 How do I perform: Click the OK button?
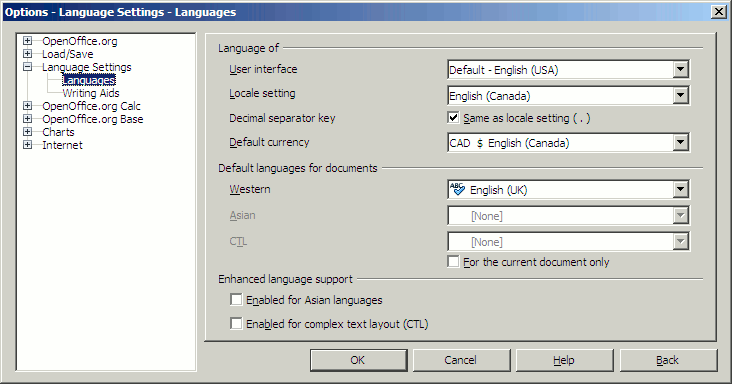coord(359,360)
